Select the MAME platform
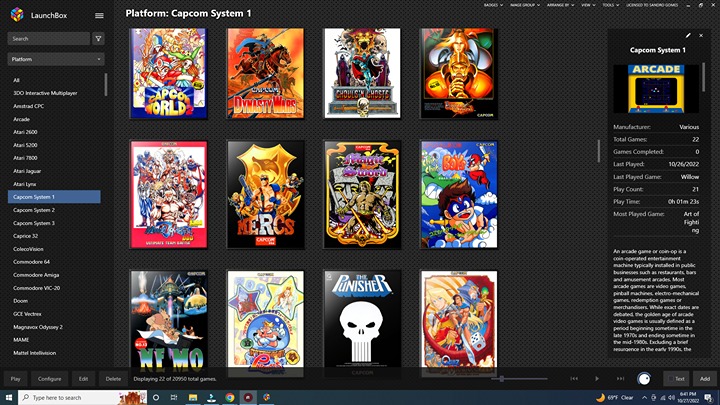The height and width of the screenshot is (405, 720). [x=54, y=340]
